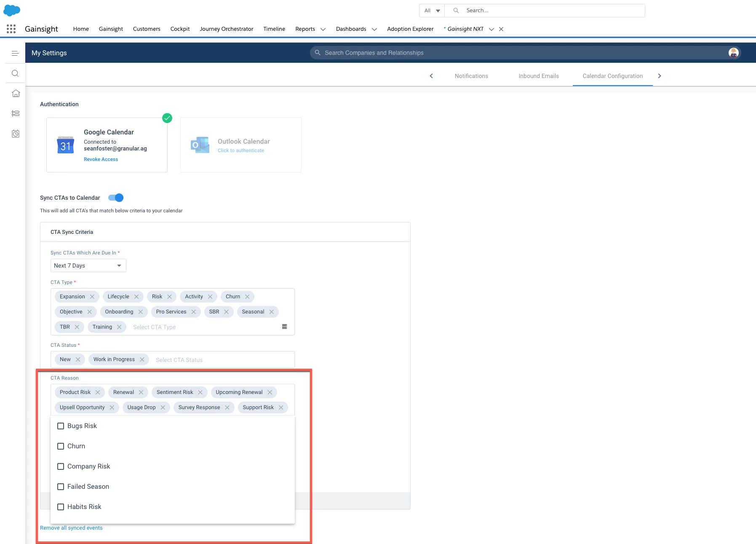This screenshot has width=756, height=544.
Task: Remove the Support Risk reason tag
Action: click(281, 407)
